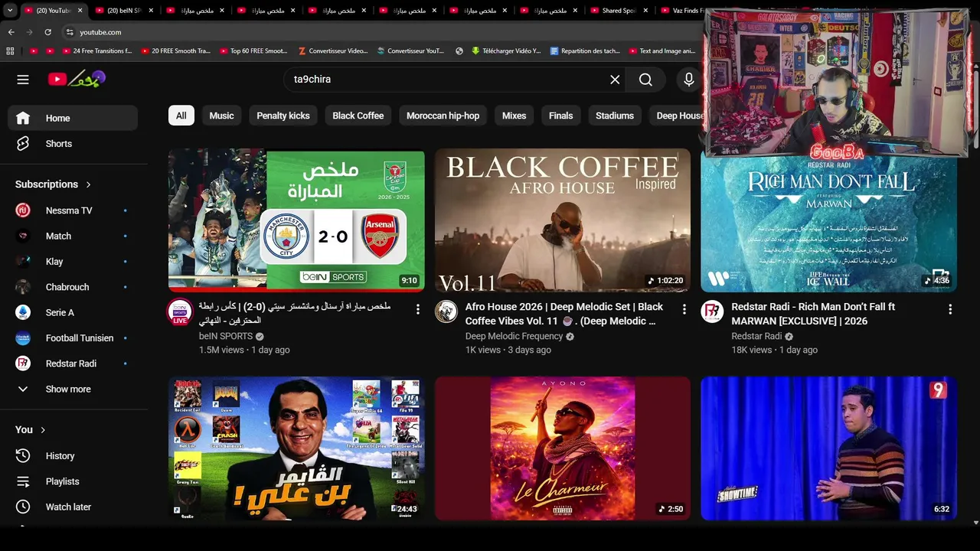
Task: Open the Afro House 2026 video title
Action: coord(564,314)
